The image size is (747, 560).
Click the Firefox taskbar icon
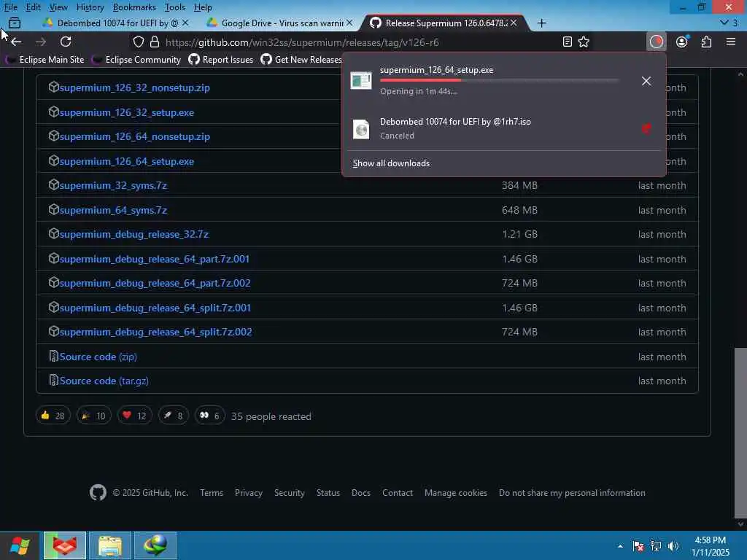pos(65,545)
